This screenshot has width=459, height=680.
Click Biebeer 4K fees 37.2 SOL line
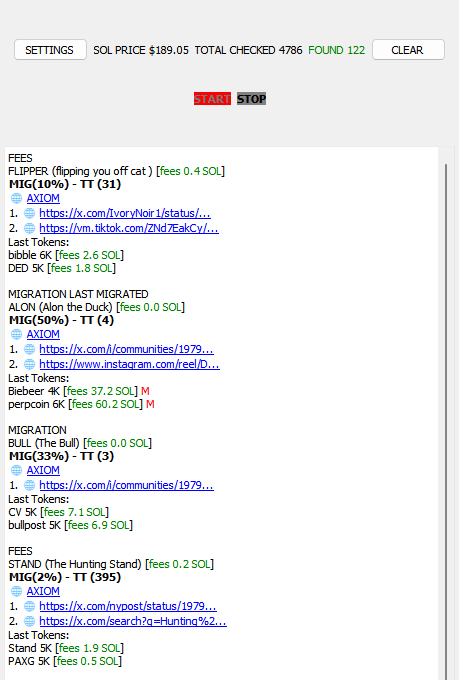(79, 391)
